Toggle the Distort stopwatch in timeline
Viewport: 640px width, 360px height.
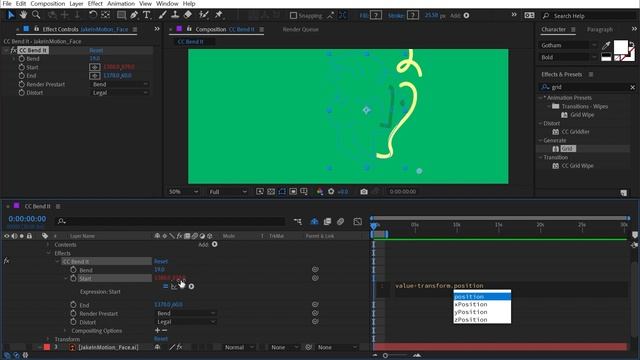pos(73,322)
